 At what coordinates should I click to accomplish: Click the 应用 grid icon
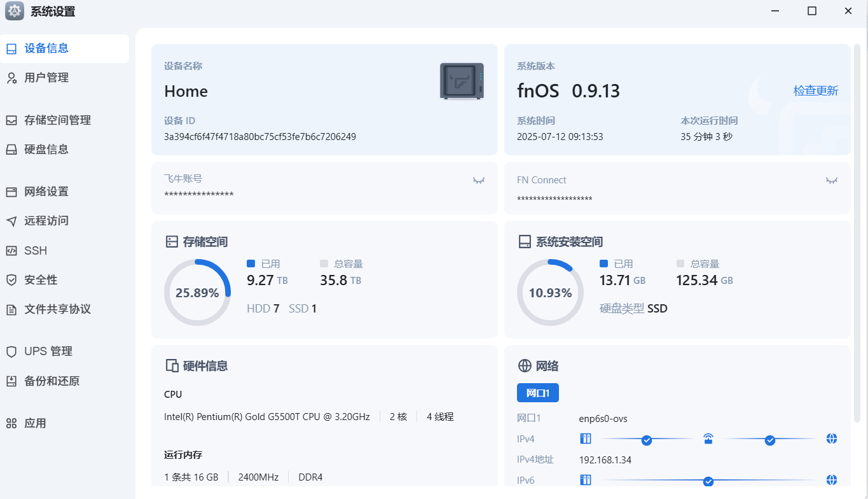coord(11,424)
